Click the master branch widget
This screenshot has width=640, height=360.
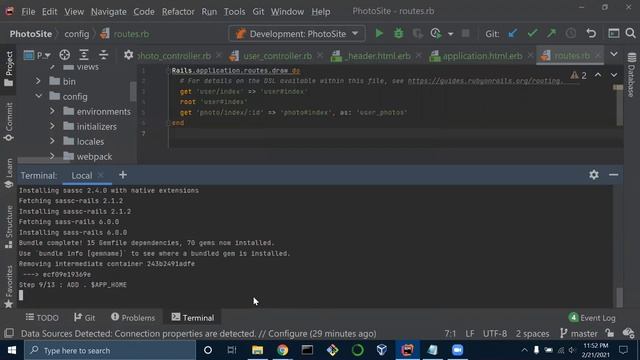(x=578, y=333)
